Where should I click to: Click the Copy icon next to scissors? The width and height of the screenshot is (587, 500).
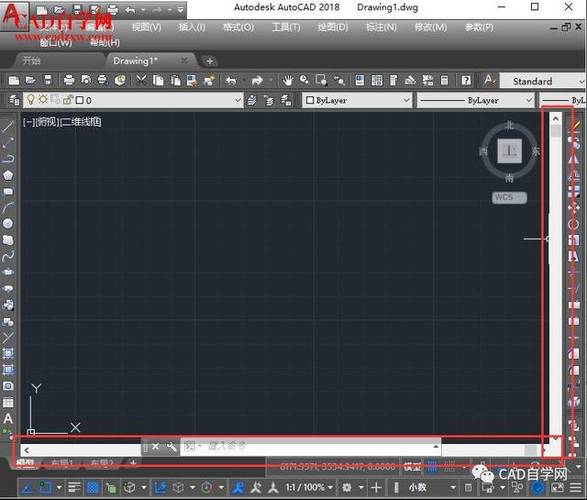[158, 80]
